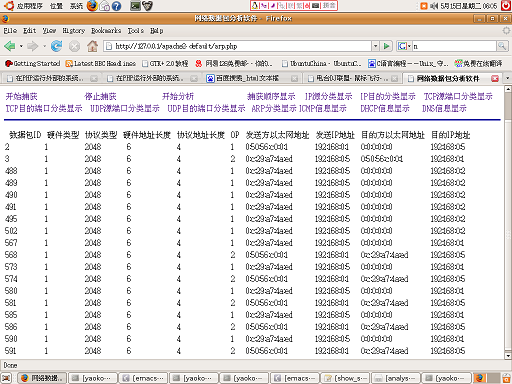The height and width of the screenshot is (384, 512).
Task: Click the search text field
Action: pos(454,46)
